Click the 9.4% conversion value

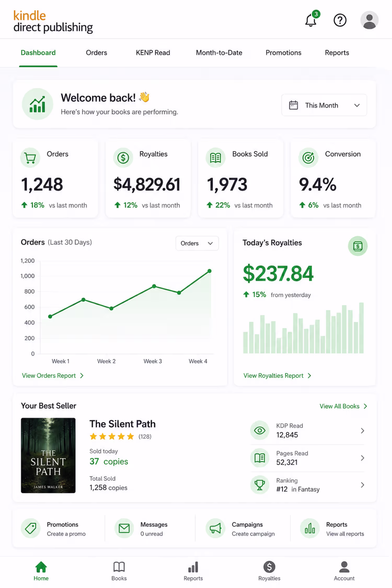318,184
